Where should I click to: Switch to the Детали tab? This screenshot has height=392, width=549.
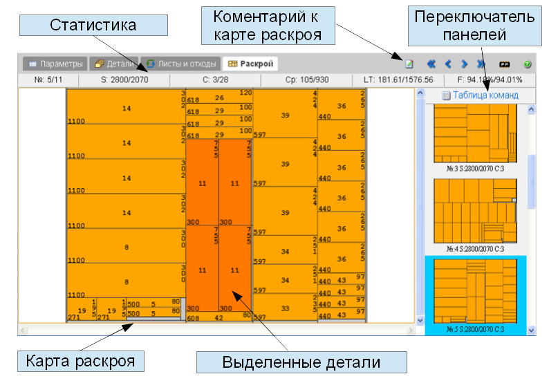pos(114,64)
